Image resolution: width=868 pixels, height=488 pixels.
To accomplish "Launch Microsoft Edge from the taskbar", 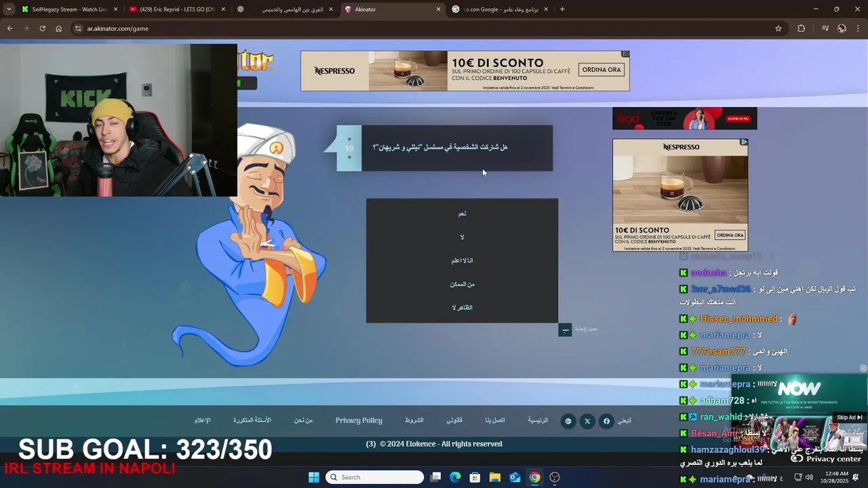I will point(455,477).
